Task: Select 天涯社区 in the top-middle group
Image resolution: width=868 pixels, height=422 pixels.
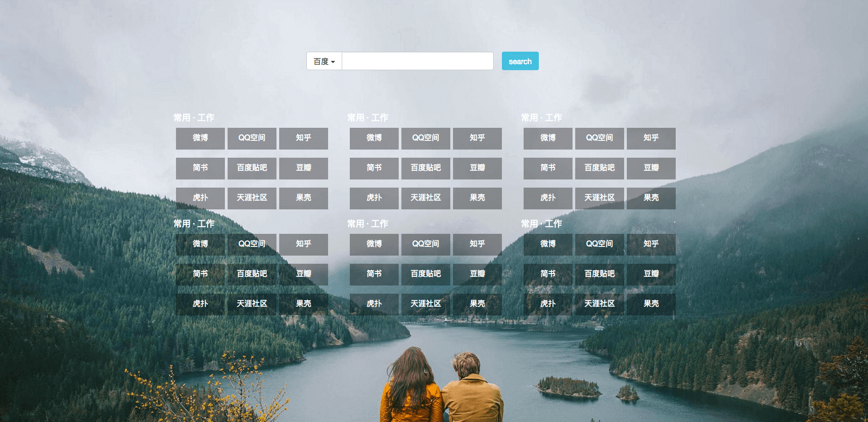Action: (426, 198)
